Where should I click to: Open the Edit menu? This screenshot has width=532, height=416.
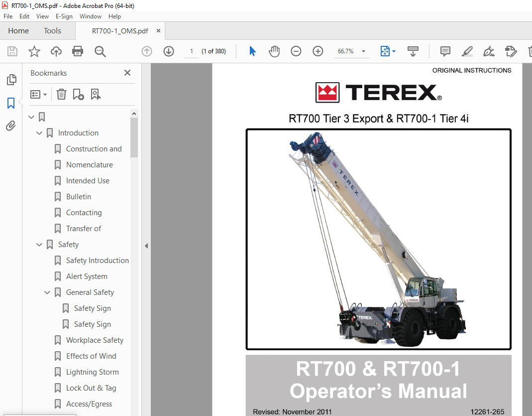24,16
